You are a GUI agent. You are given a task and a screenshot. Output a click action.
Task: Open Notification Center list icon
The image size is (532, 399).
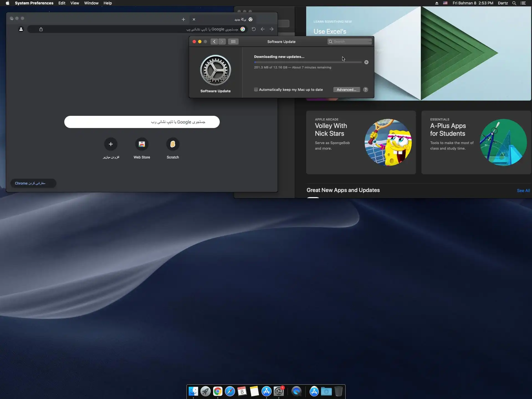523,3
